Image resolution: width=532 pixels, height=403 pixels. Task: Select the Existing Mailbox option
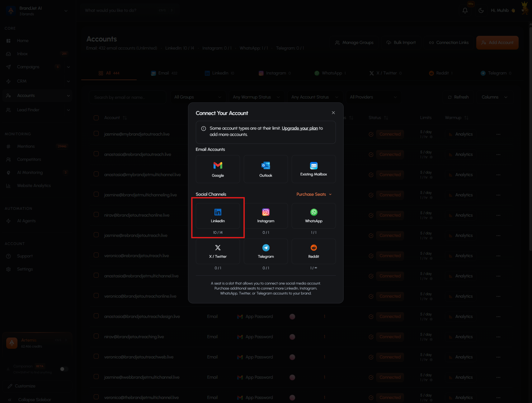313,169
